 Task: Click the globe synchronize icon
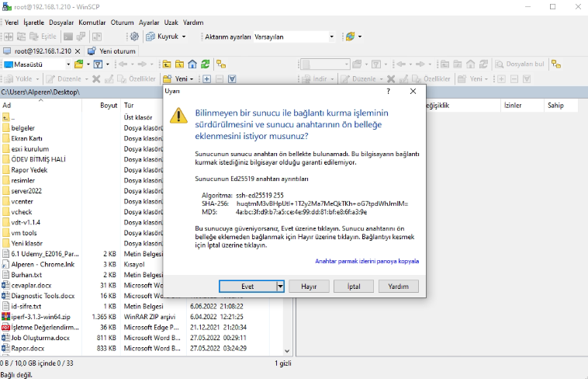pyautogui.click(x=351, y=37)
